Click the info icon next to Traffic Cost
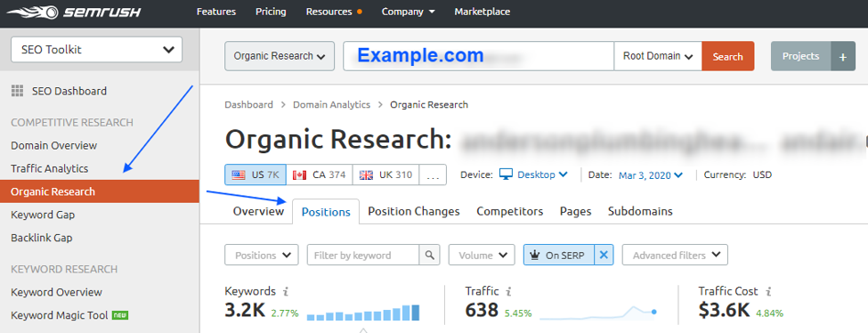The image size is (868, 333). point(768,291)
